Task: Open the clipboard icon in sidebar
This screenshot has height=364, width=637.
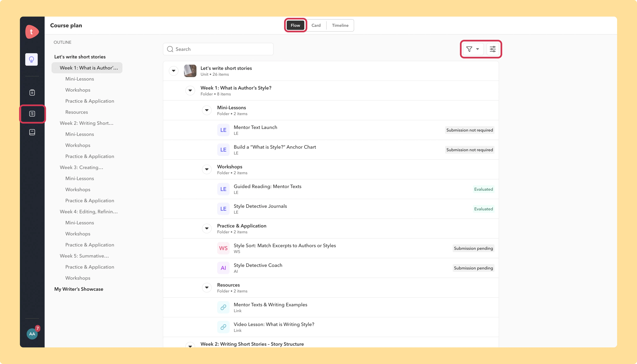Action: (x=32, y=92)
